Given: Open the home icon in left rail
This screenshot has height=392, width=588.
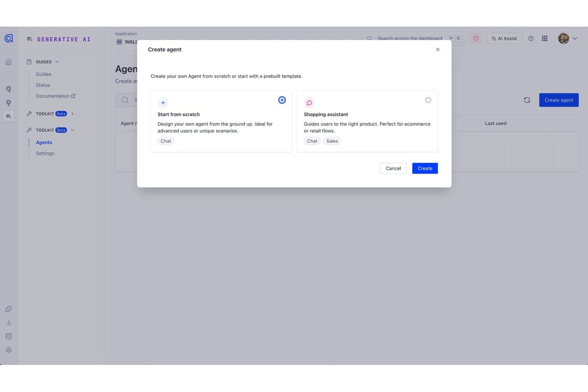Looking at the screenshot, I should pos(9,62).
